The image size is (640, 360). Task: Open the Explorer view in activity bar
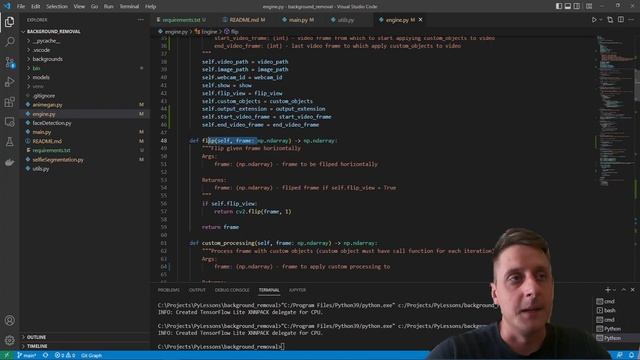click(x=9, y=22)
